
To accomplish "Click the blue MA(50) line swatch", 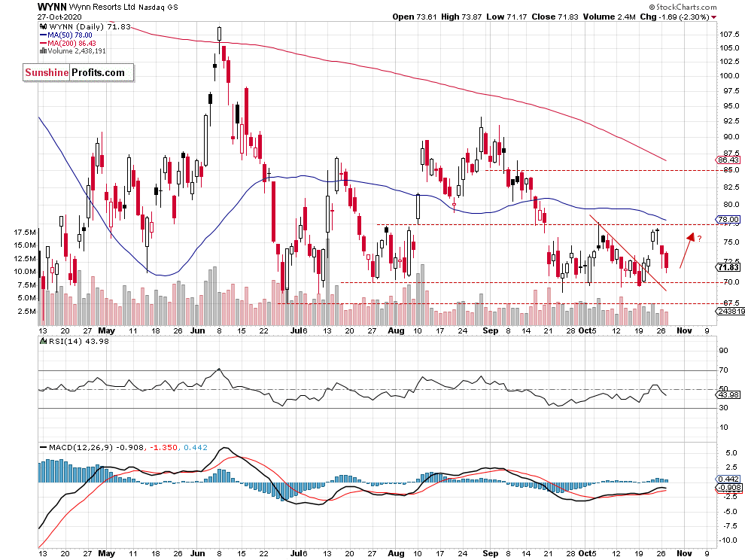I will pos(43,35).
